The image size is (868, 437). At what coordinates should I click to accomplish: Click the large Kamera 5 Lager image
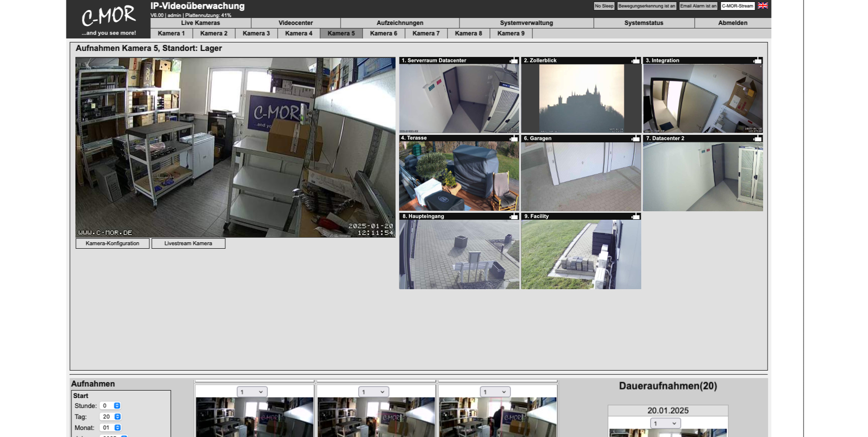(x=235, y=147)
